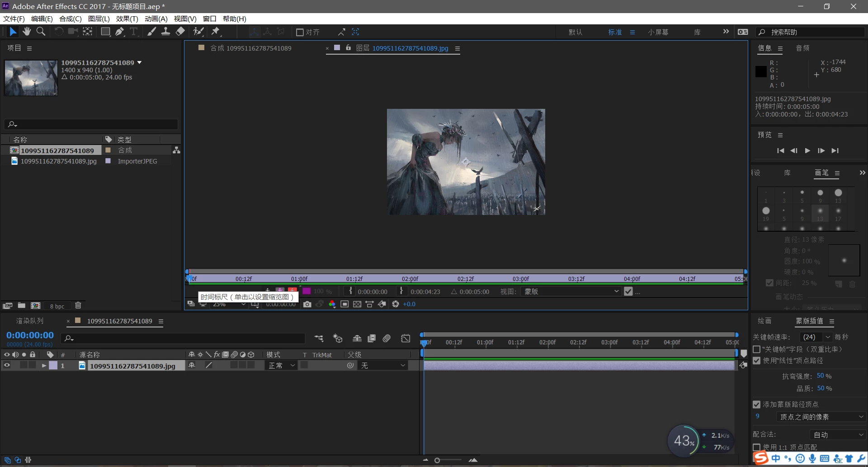Select the Clone Stamp tool

pyautogui.click(x=166, y=32)
